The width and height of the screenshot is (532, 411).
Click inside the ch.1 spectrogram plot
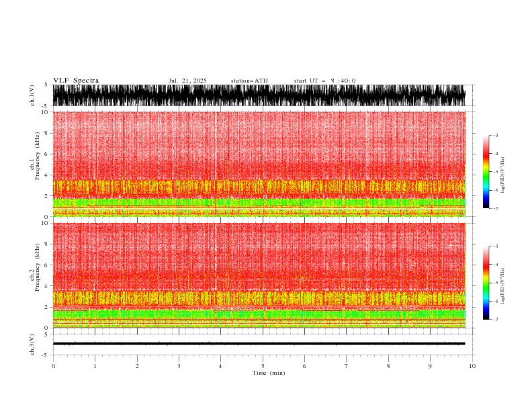click(x=259, y=164)
